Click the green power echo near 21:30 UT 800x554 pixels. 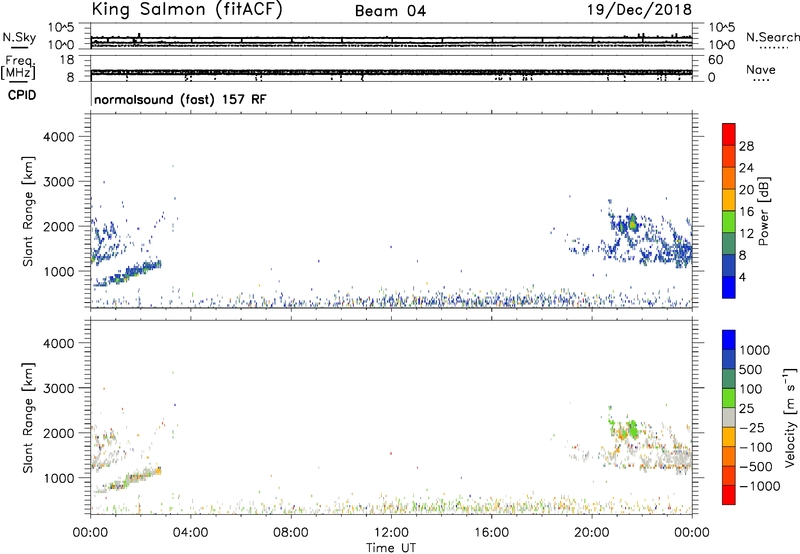pos(634,224)
